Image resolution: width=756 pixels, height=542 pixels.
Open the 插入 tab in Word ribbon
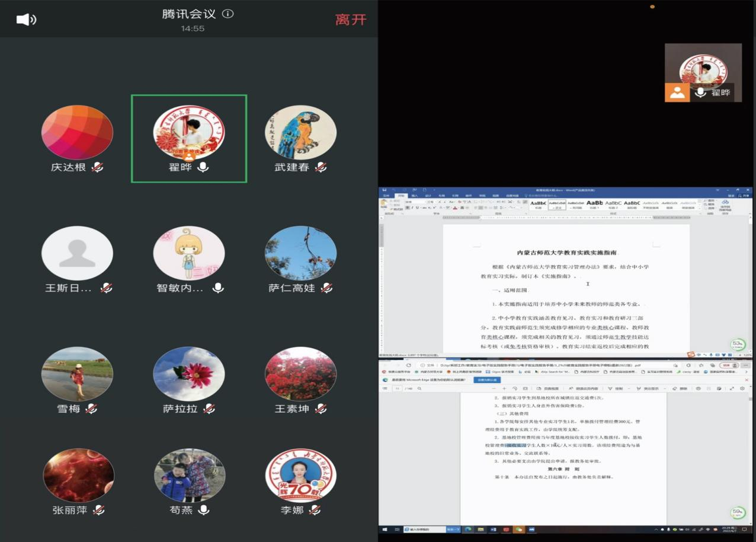click(414, 196)
